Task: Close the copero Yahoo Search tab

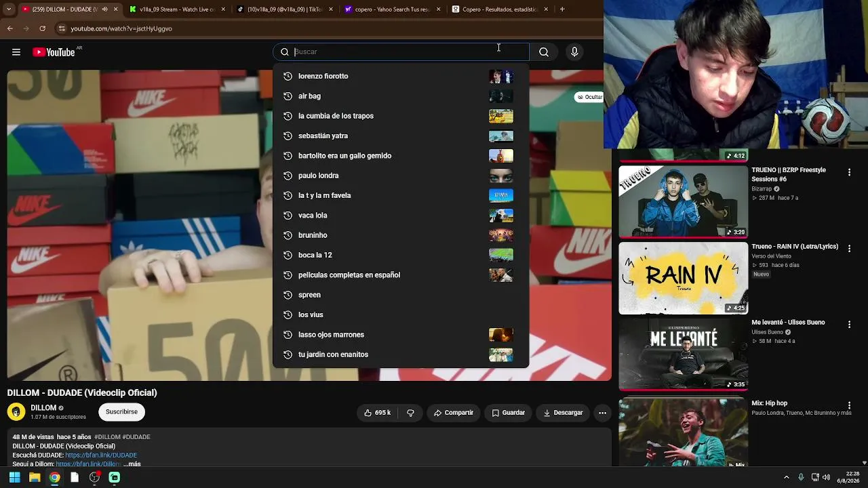Action: [x=438, y=9]
